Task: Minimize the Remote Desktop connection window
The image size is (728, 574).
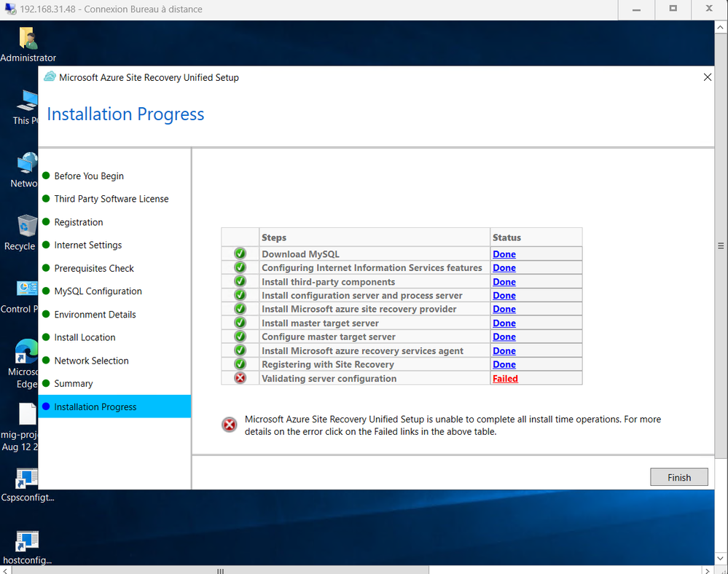Action: click(636, 9)
